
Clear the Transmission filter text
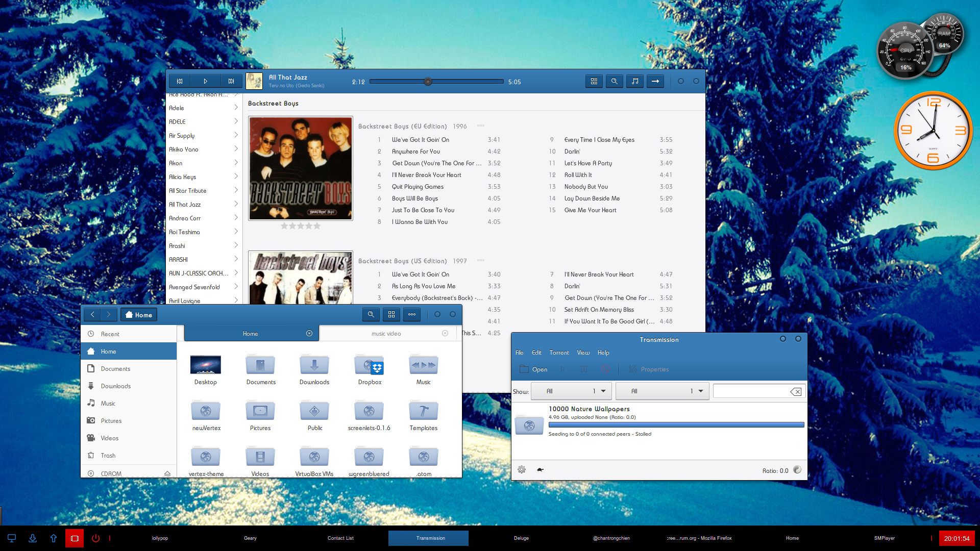796,391
